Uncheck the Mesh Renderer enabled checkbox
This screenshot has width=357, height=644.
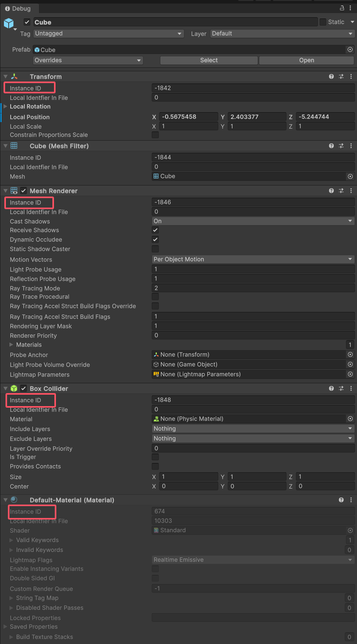click(x=24, y=191)
